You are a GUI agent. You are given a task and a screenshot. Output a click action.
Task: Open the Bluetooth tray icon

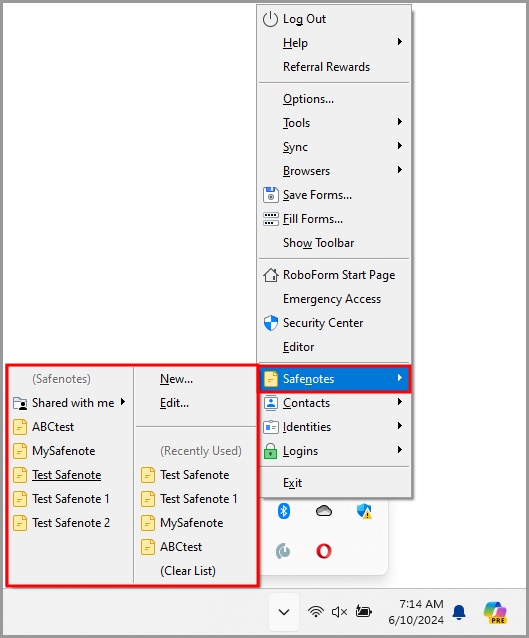pyautogui.click(x=284, y=511)
